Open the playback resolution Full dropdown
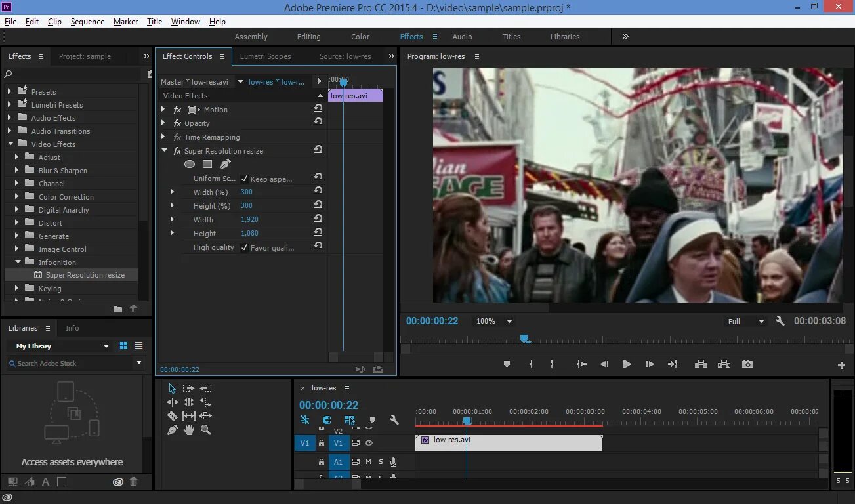The height and width of the screenshot is (504, 855). [x=746, y=322]
